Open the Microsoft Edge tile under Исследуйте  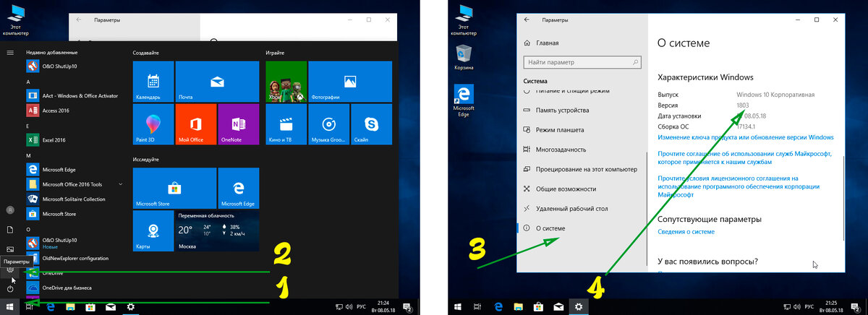[239, 189]
